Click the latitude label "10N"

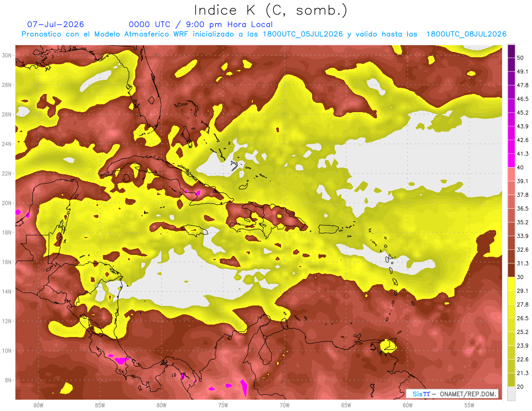click(x=7, y=351)
